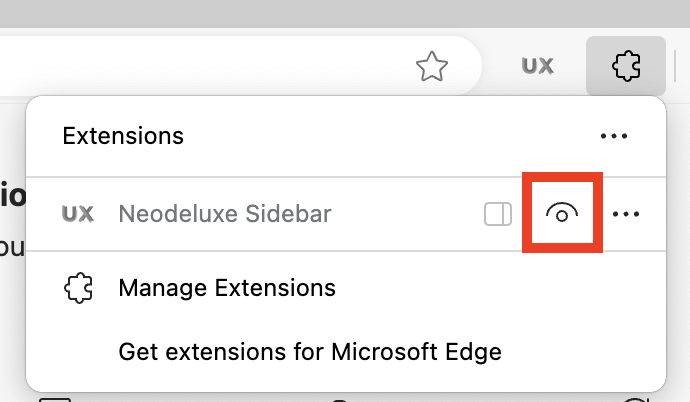Screen dimensions: 690x402
Task: Click the UX extension icon in the toolbar
Action: click(x=537, y=66)
